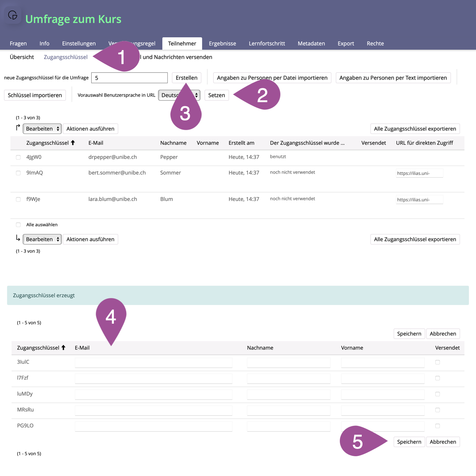The image size is (476, 476).
Task: Go to the Übersicht sub-tab
Action: [x=22, y=57]
